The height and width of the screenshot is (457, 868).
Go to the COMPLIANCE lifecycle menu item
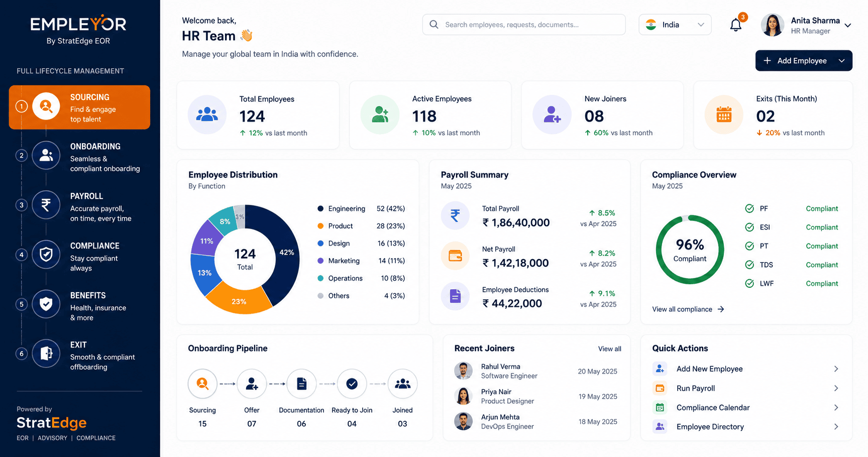(79, 256)
